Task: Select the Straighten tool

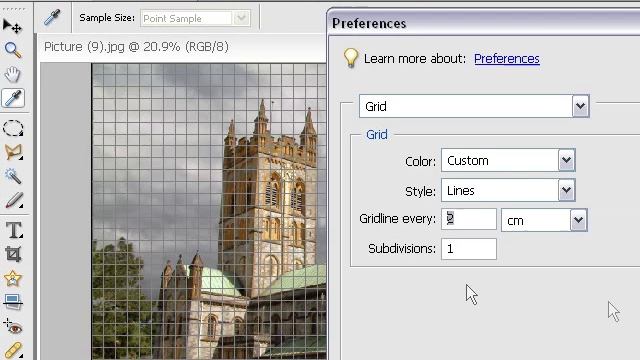Action: [13, 302]
